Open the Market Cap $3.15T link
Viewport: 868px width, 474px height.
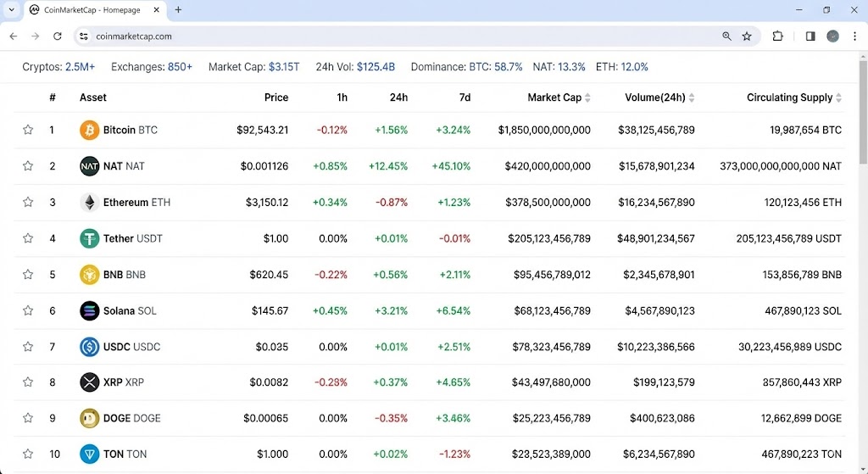point(254,67)
